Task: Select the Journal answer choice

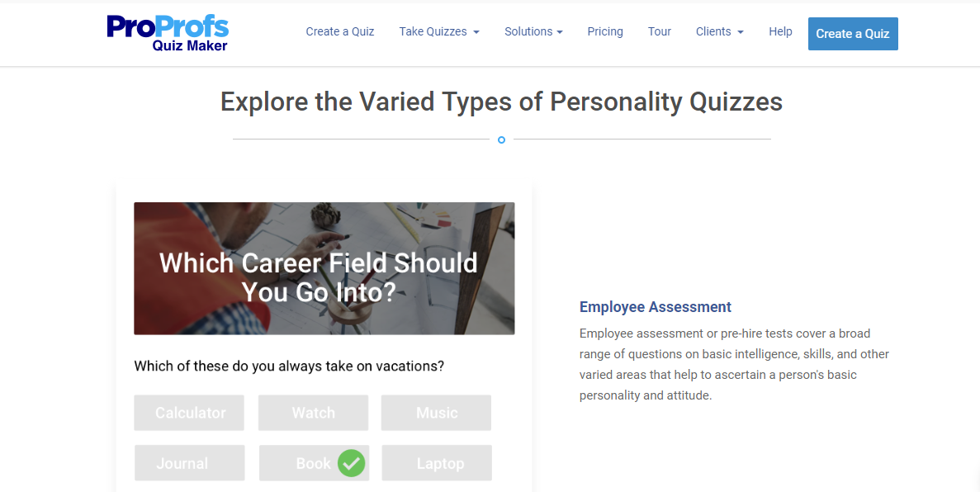Action: [x=190, y=463]
